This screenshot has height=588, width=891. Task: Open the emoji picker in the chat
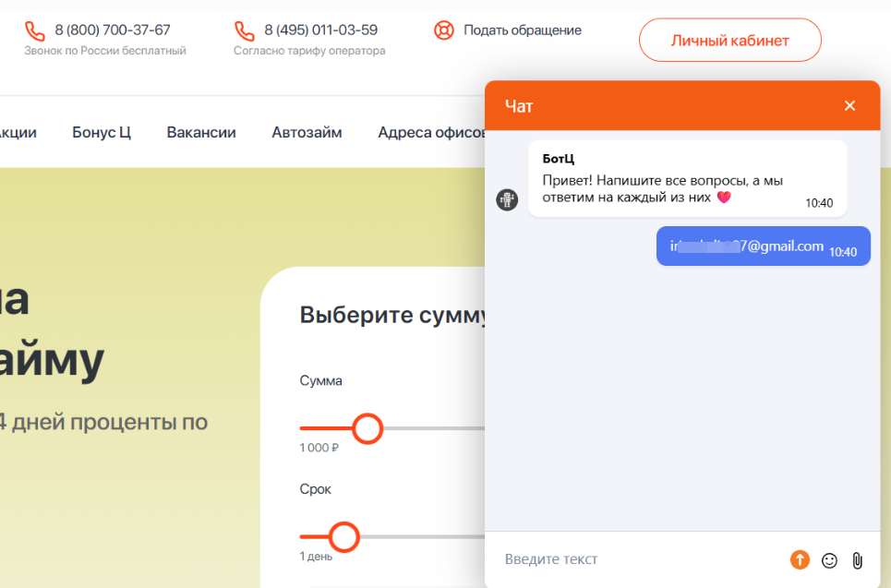(x=830, y=559)
